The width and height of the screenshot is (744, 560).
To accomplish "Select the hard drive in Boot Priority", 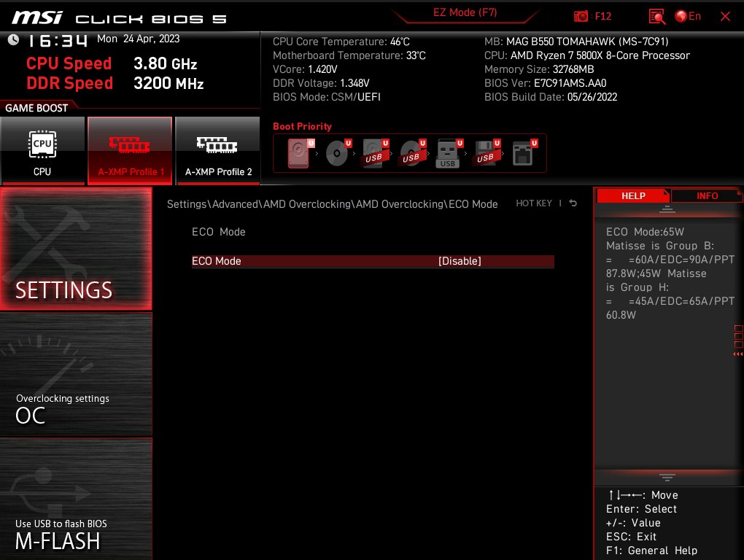I will coord(298,152).
